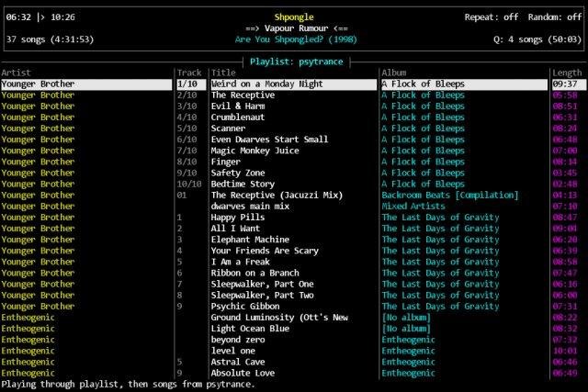Select the 'beyond zero' track

click(x=238, y=340)
